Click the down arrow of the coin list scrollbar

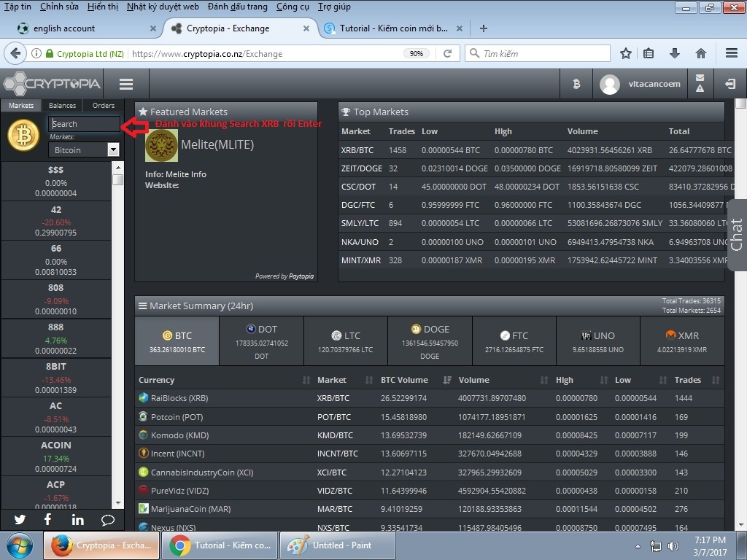(117, 503)
